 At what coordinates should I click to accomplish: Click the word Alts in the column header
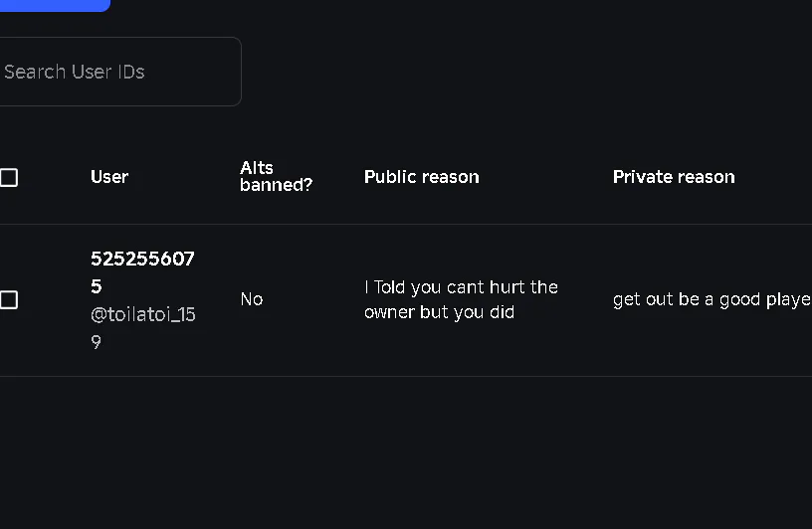pos(257,168)
